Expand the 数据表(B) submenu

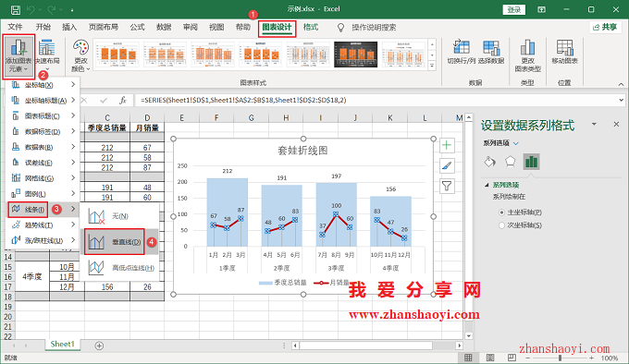[43, 147]
